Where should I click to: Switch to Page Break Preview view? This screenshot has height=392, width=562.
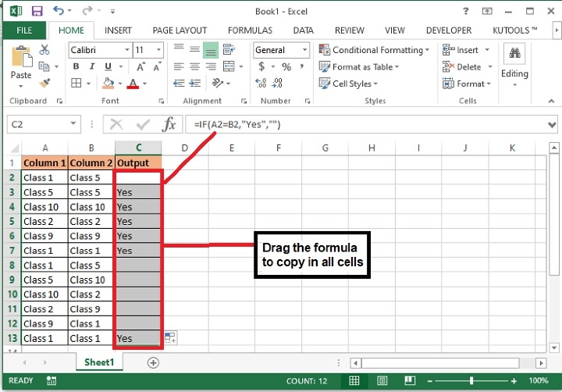[410, 380]
